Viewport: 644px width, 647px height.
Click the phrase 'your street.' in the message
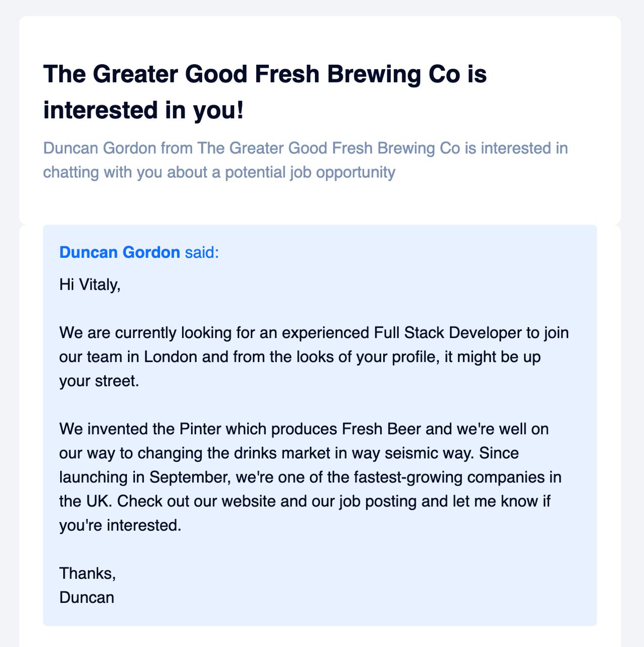tap(99, 381)
